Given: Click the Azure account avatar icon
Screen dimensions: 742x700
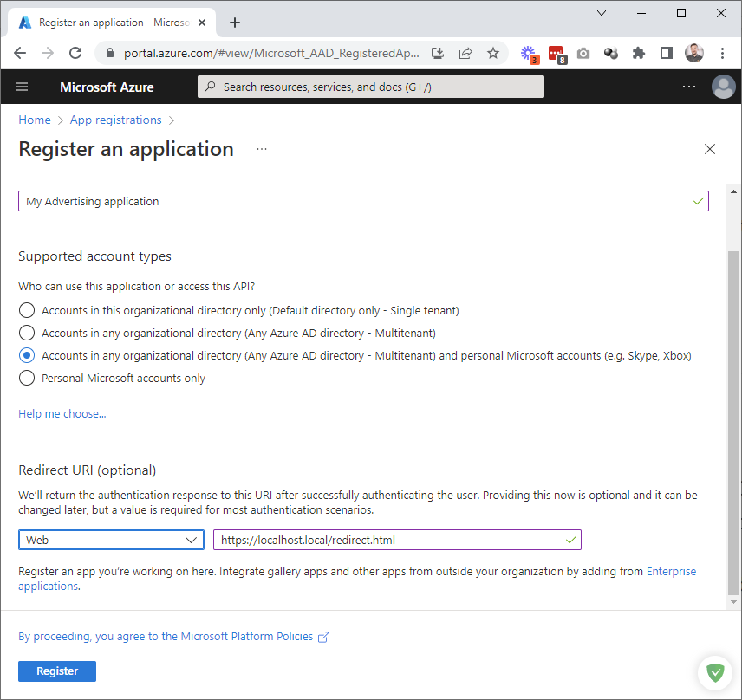Looking at the screenshot, I should pyautogui.click(x=722, y=87).
